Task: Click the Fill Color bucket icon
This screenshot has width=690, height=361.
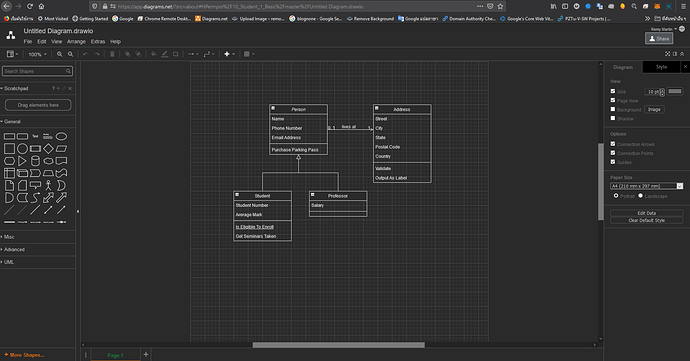Action: click(x=153, y=54)
